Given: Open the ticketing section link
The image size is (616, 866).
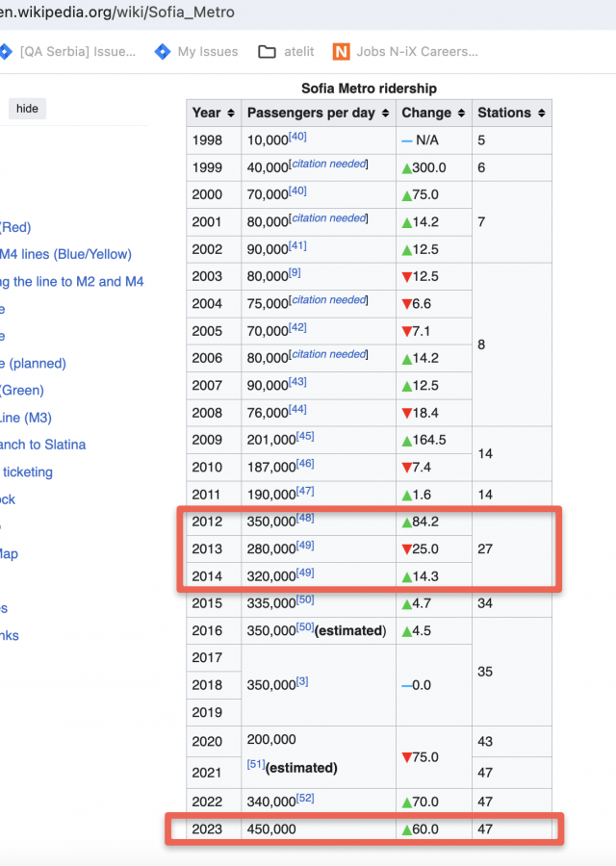Looking at the screenshot, I should [27, 472].
